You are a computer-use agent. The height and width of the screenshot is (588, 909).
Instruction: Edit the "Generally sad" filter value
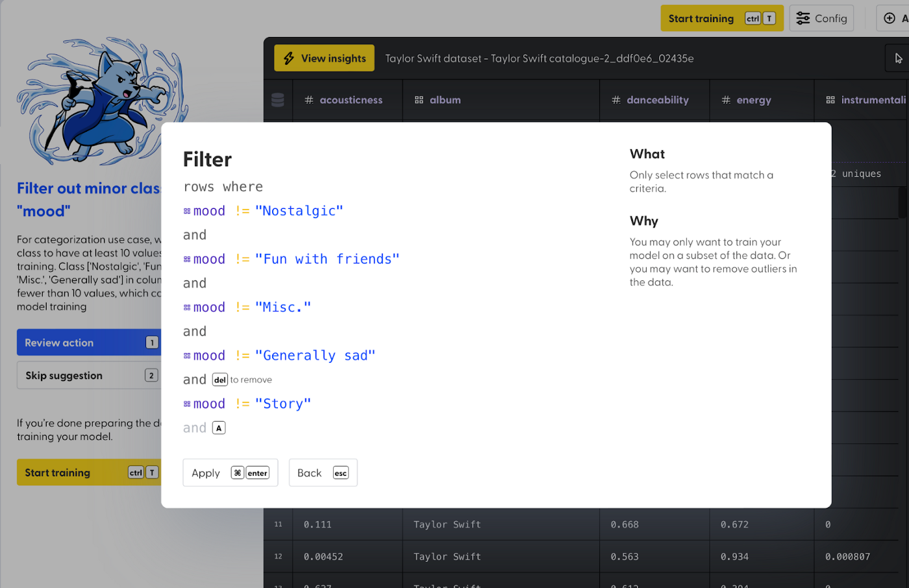(315, 356)
